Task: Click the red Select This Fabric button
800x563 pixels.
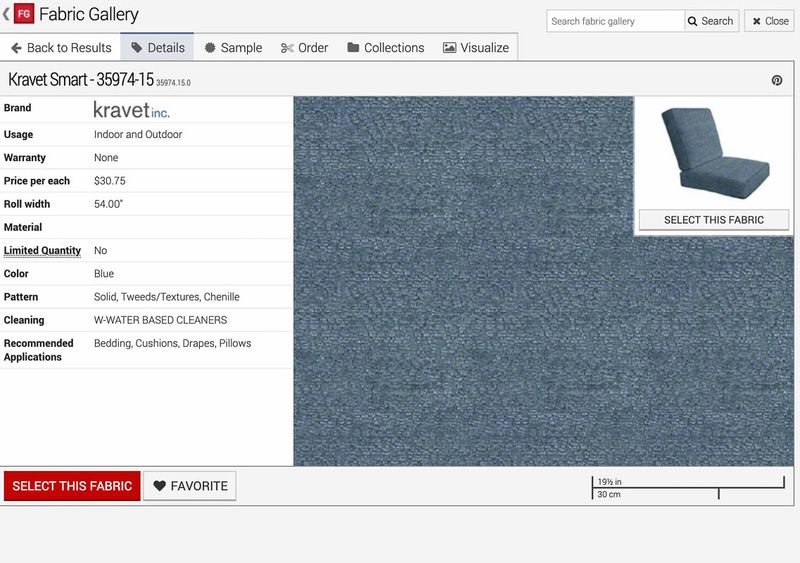Action: [x=72, y=485]
